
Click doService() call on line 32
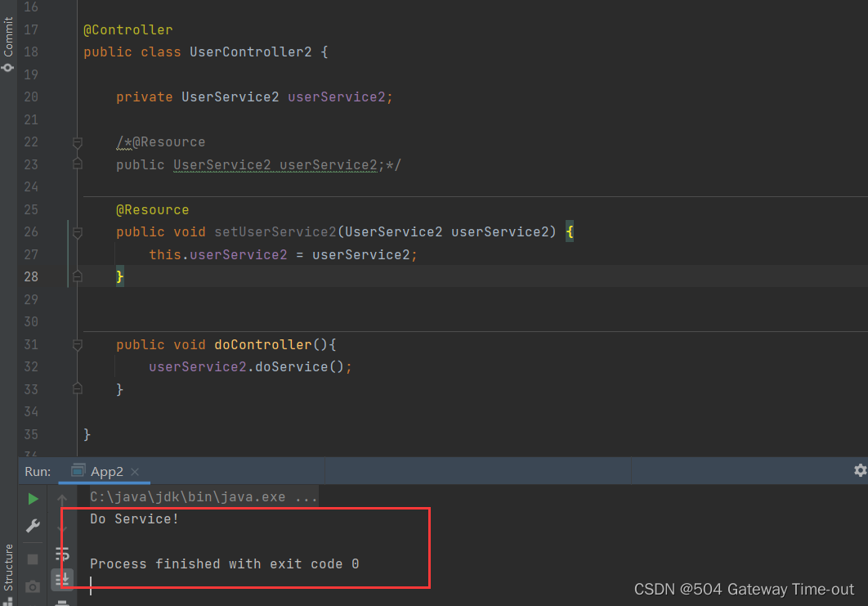[x=299, y=367]
